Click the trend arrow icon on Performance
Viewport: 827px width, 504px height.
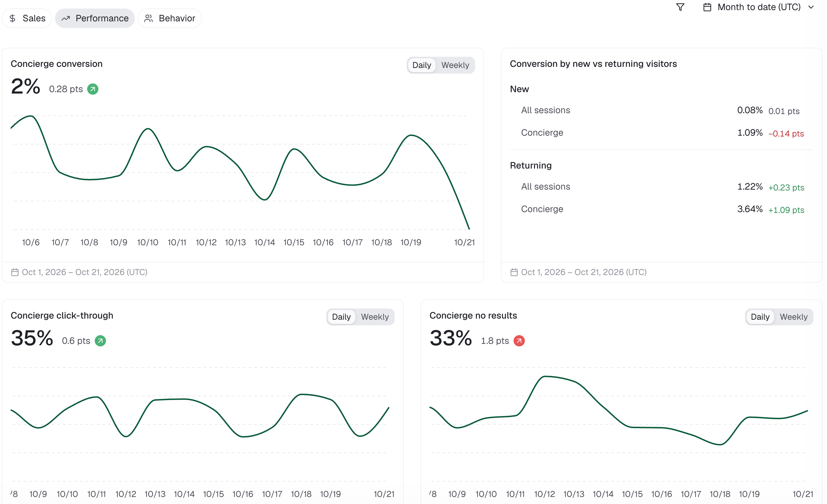point(65,18)
